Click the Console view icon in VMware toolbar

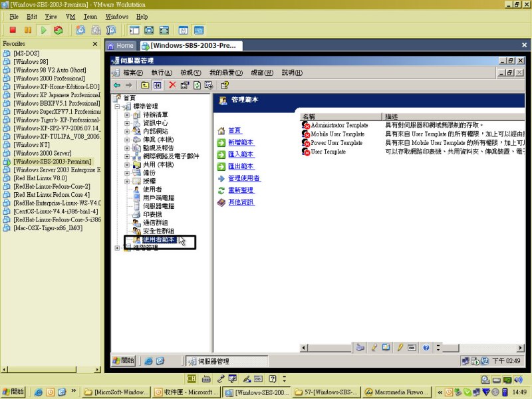[199, 30]
